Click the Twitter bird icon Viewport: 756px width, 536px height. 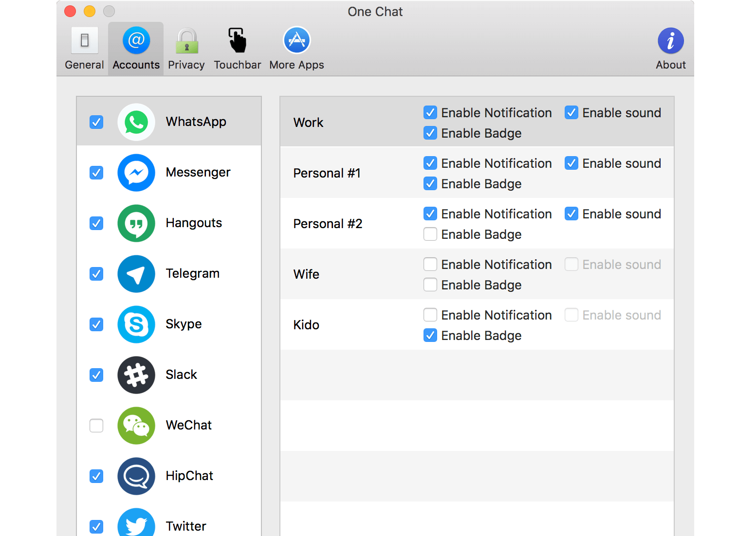point(136,522)
